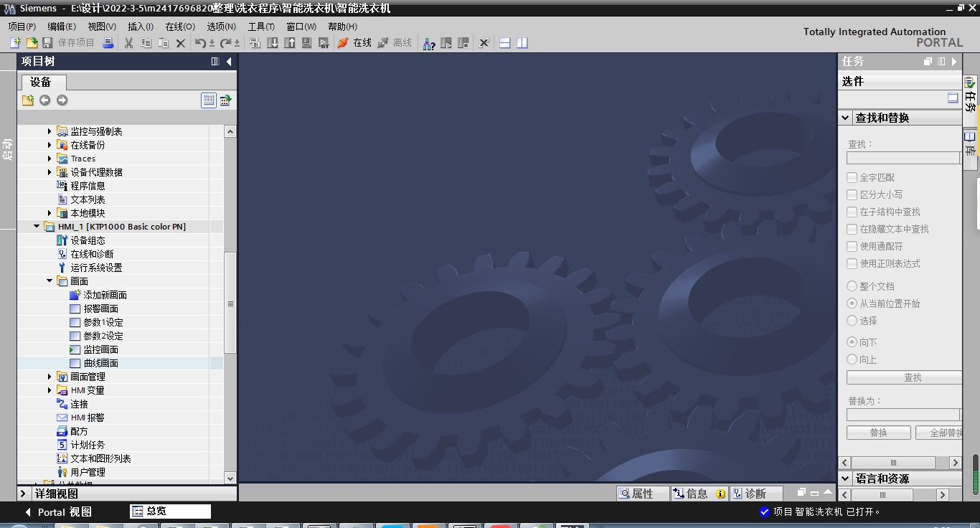Expand the Traces tree node
The width and height of the screenshot is (980, 528).
click(x=50, y=159)
